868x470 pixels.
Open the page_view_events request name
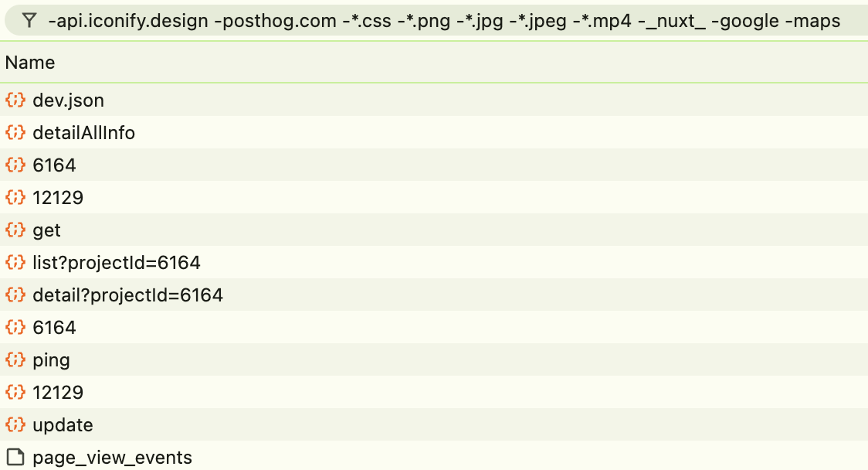pos(112,457)
